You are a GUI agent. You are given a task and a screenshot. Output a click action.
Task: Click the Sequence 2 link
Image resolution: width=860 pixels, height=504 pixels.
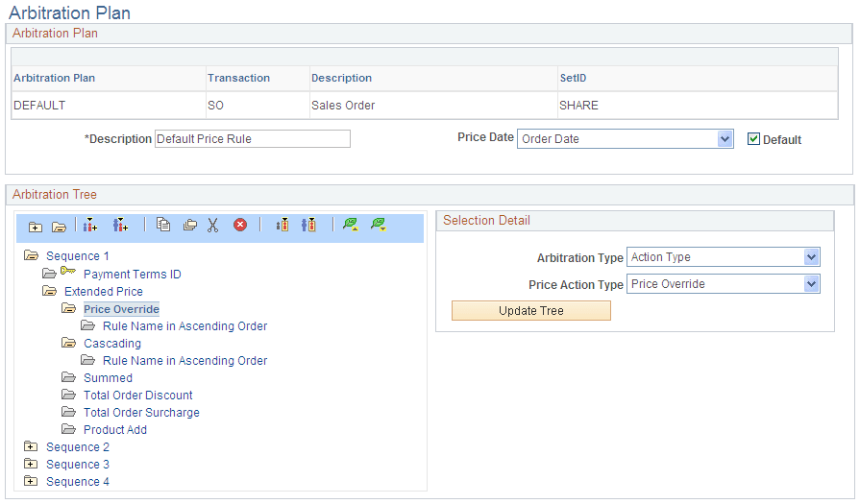pyautogui.click(x=78, y=447)
